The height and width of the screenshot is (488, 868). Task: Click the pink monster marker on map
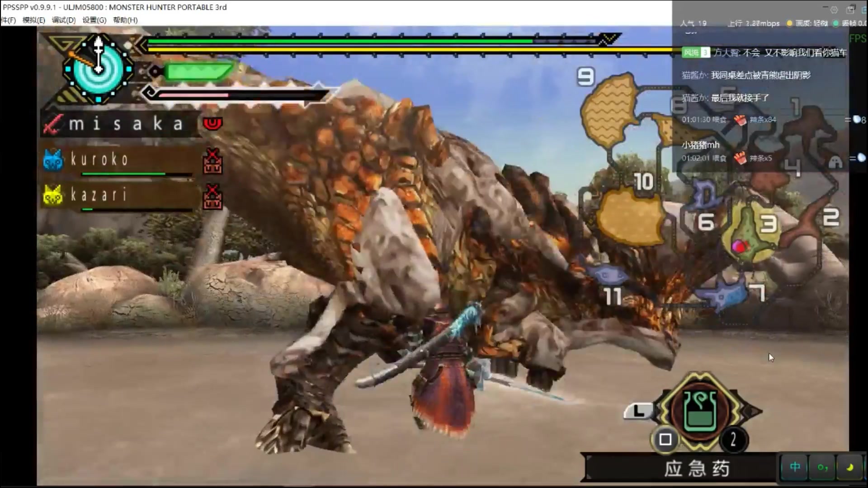coord(739,246)
